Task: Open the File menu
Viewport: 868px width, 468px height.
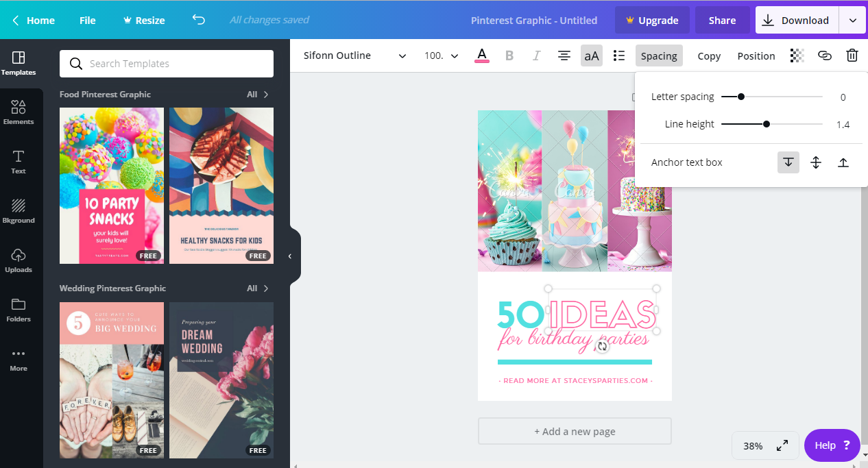Action: (87, 20)
